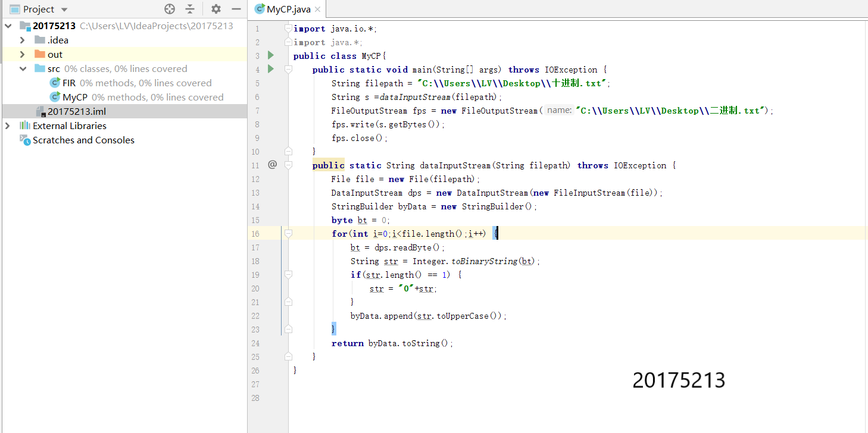The width and height of the screenshot is (868, 433).
Task: Click 'return byData.toString();' line
Action: tap(392, 343)
